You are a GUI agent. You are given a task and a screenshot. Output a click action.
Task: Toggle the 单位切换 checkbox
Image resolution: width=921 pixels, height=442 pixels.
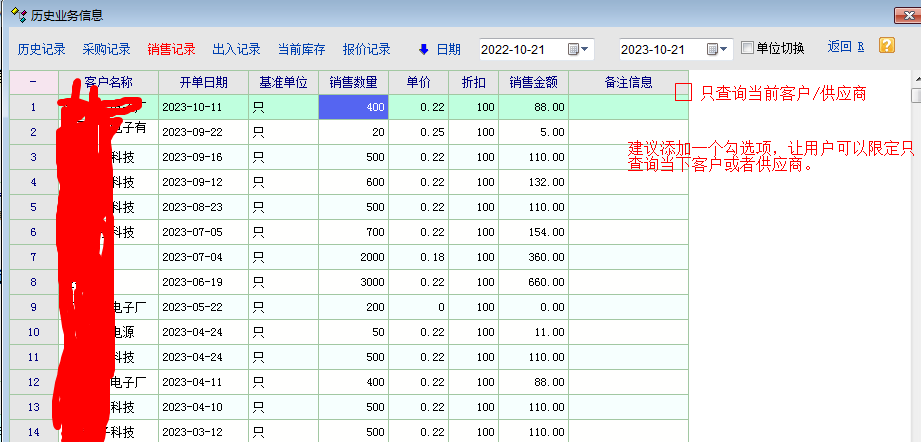coord(748,48)
